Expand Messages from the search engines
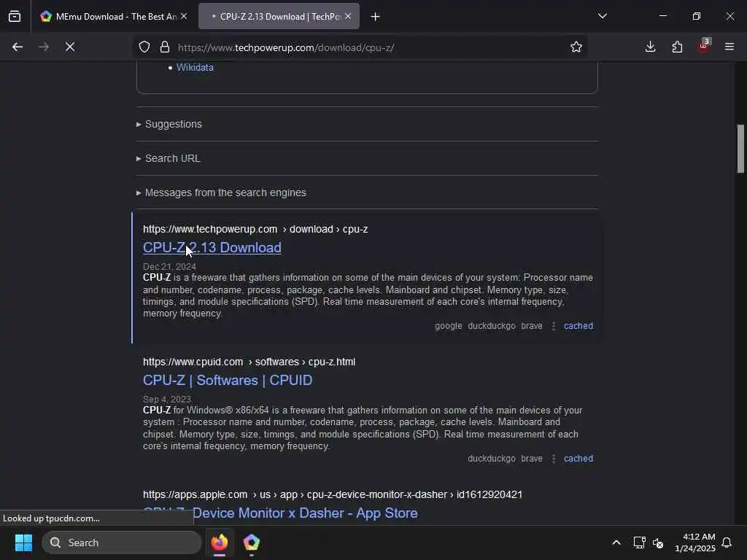747x560 pixels. (225, 192)
